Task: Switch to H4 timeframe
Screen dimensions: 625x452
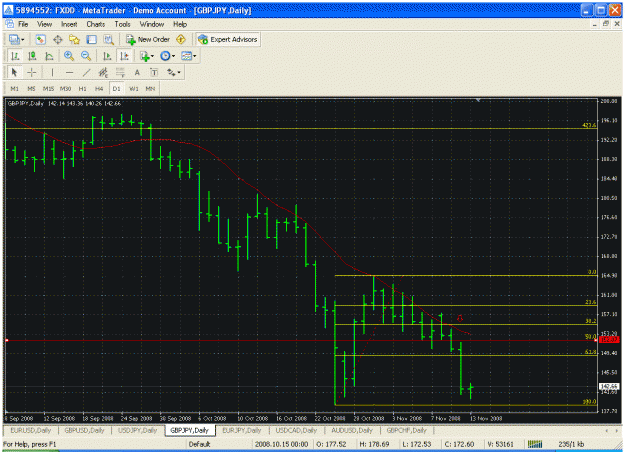Action: pyautogui.click(x=99, y=89)
